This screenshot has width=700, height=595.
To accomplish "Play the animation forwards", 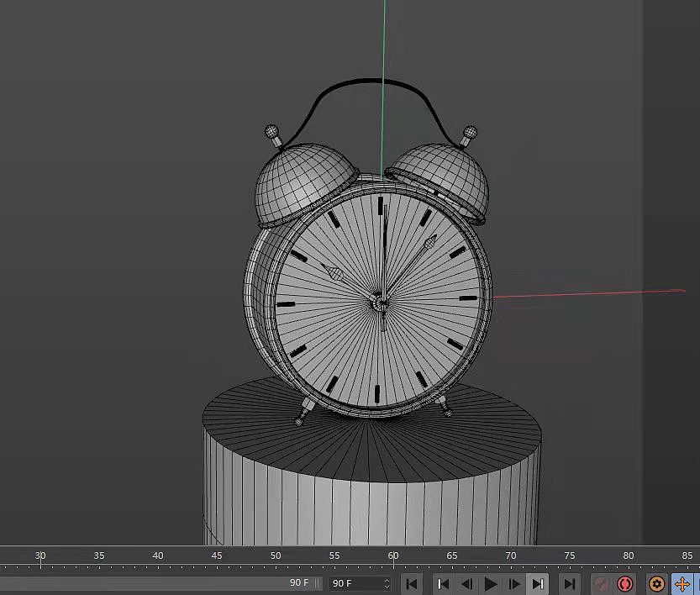I will tap(491, 584).
